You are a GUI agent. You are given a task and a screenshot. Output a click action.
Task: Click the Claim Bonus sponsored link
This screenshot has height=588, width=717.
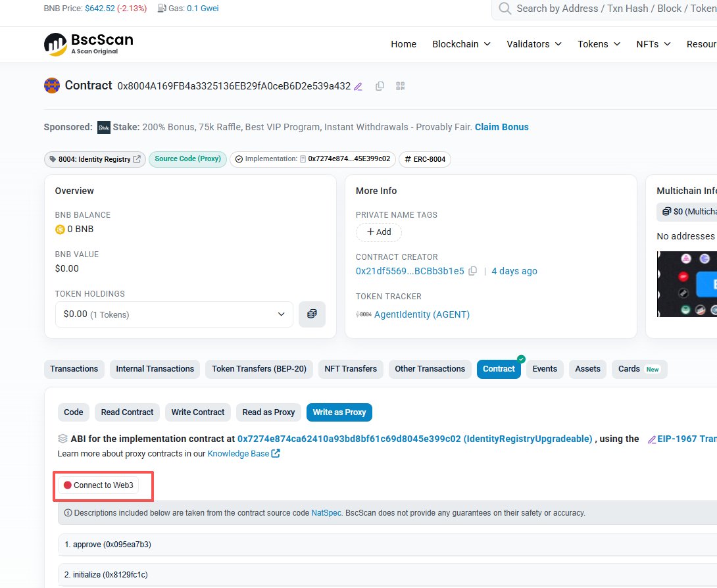point(502,127)
